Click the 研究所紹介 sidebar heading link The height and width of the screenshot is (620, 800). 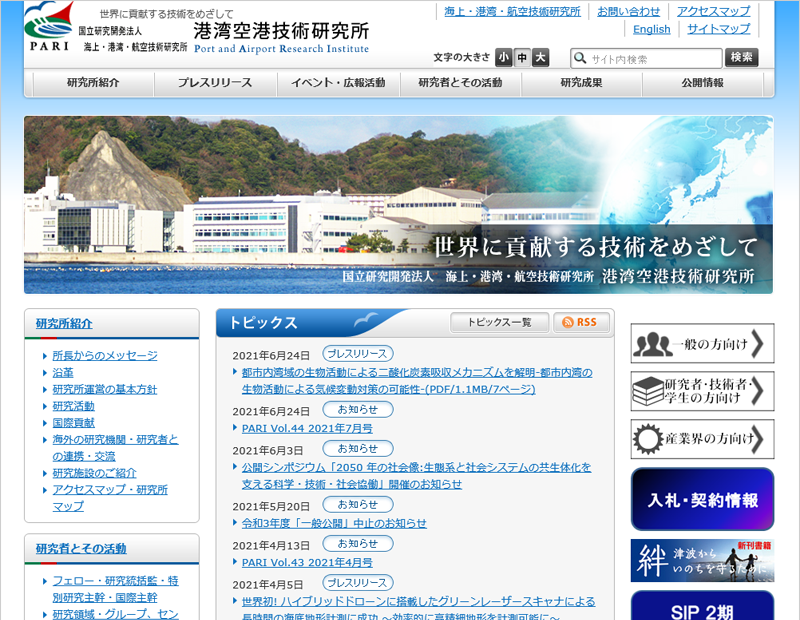click(64, 324)
